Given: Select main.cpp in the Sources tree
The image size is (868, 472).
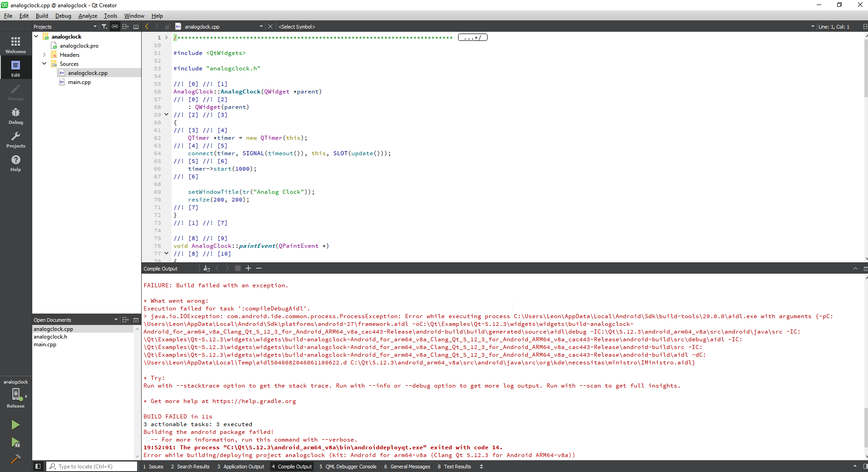Looking at the screenshot, I should [79, 82].
